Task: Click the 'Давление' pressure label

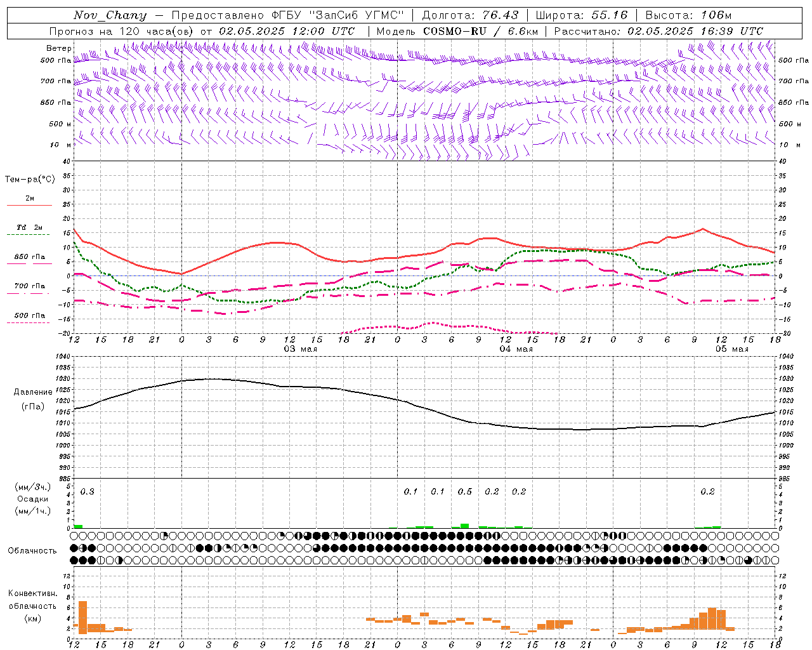Action: 33,392
